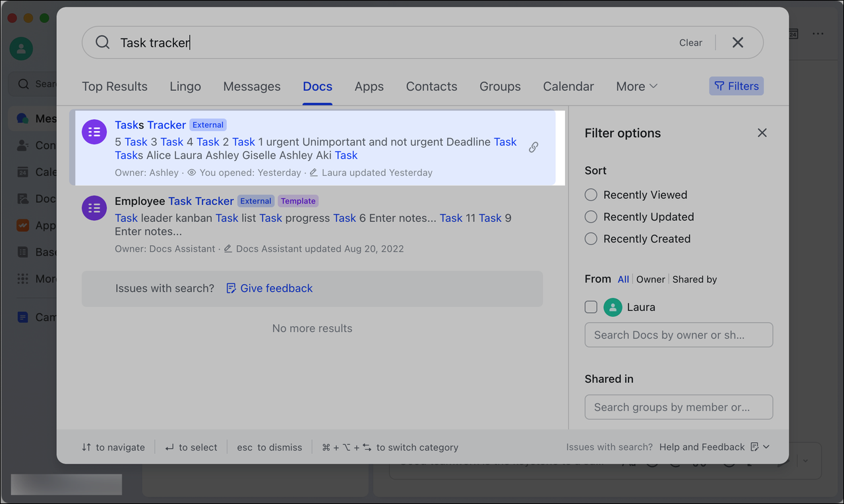The image size is (844, 504).
Task: Expand the More categories dropdown
Action: tap(637, 86)
